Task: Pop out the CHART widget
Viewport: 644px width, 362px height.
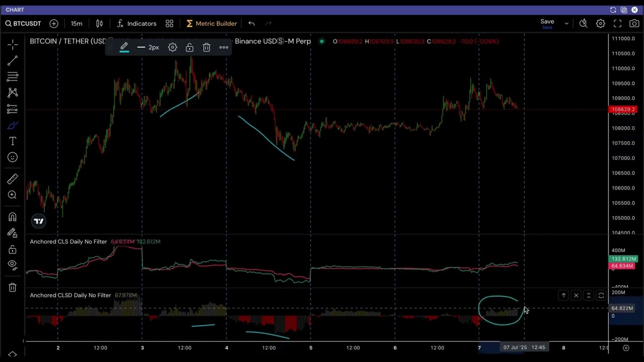Action: pos(624,10)
